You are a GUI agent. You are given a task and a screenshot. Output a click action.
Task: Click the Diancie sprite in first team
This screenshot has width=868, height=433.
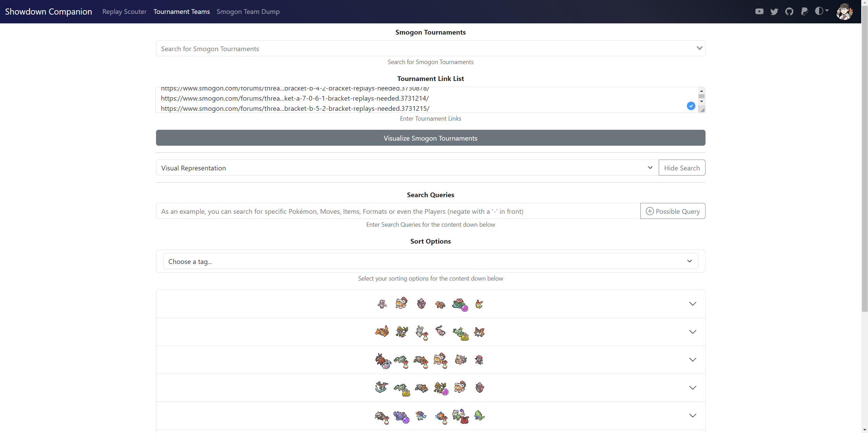point(382,304)
